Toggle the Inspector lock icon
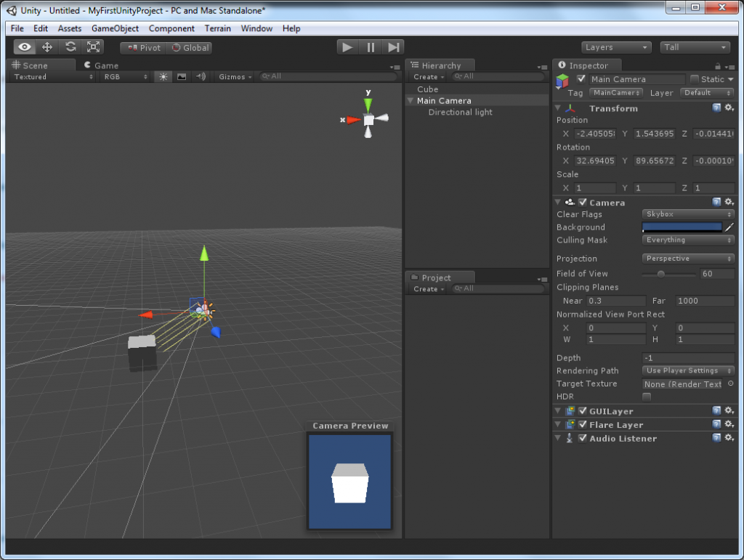Viewport: 744px width, 560px height. (x=717, y=66)
